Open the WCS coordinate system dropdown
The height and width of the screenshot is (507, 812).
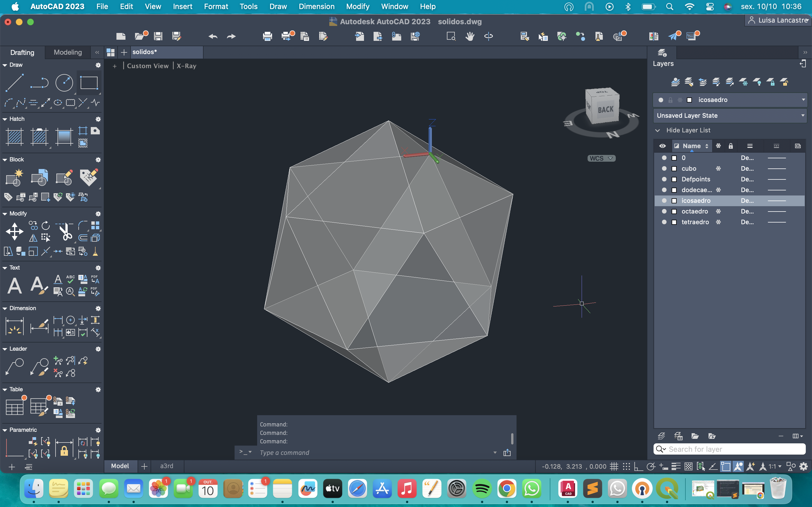[601, 158]
